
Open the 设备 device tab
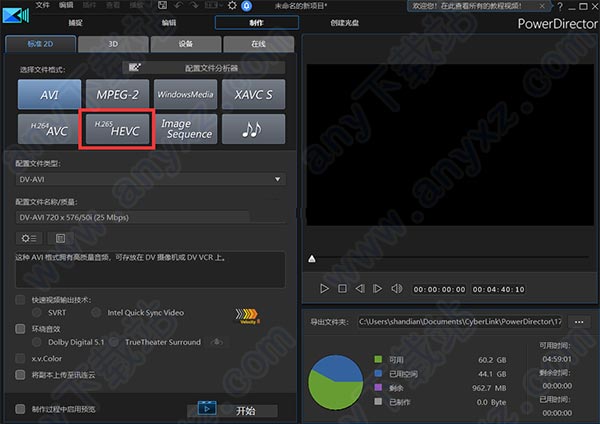point(186,44)
